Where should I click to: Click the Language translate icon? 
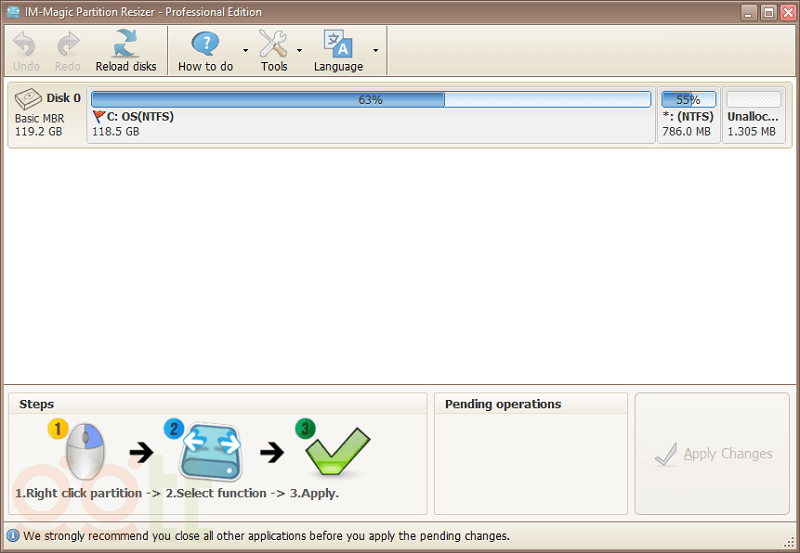338,44
